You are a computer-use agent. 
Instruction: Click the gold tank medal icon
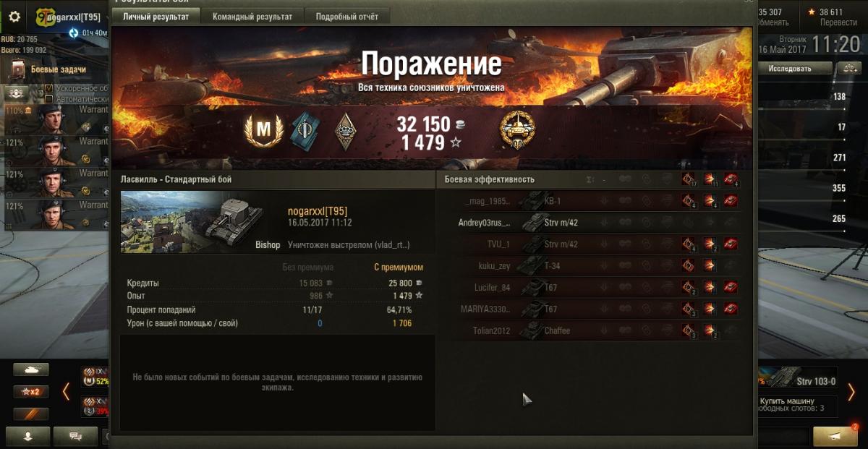click(x=517, y=132)
